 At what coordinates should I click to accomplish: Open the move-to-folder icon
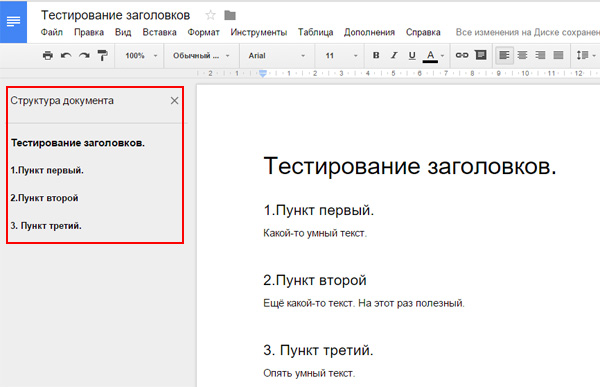(230, 15)
